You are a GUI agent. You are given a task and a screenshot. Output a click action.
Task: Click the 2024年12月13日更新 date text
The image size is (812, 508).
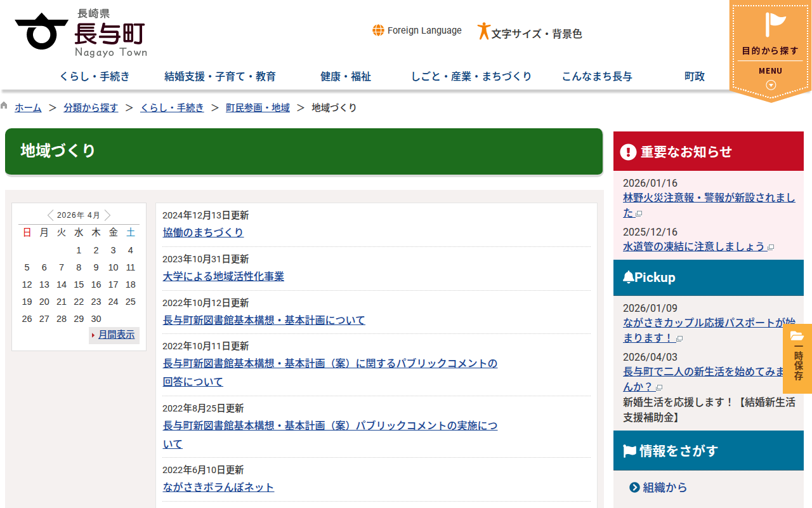206,215
